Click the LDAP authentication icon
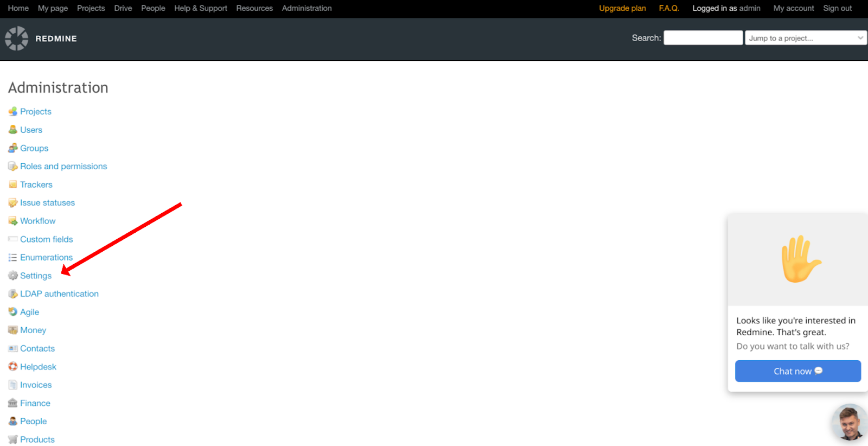This screenshot has height=446, width=868. (x=13, y=294)
